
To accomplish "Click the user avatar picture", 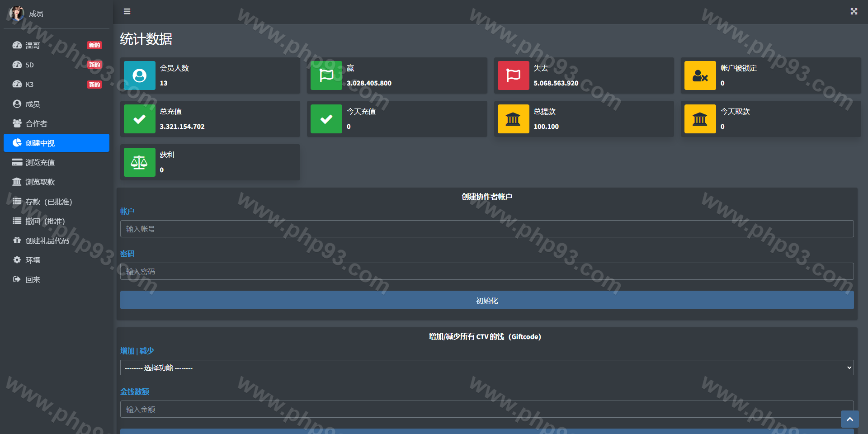I will pos(17,14).
